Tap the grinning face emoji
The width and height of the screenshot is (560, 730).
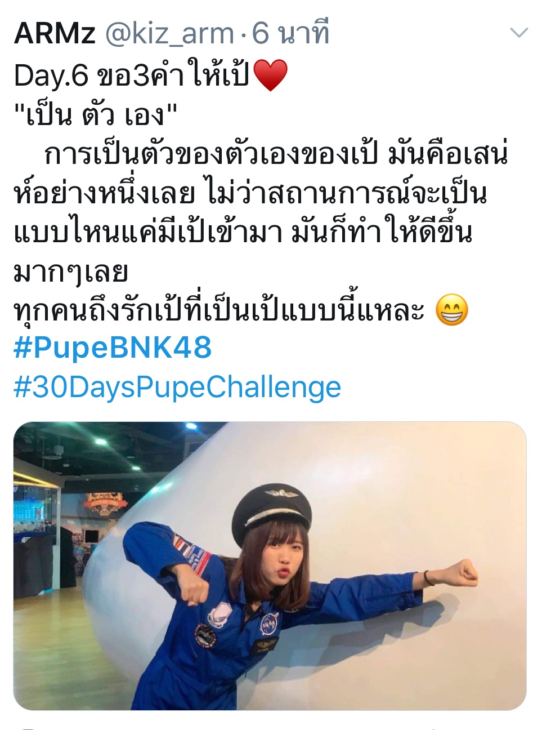pos(452,309)
